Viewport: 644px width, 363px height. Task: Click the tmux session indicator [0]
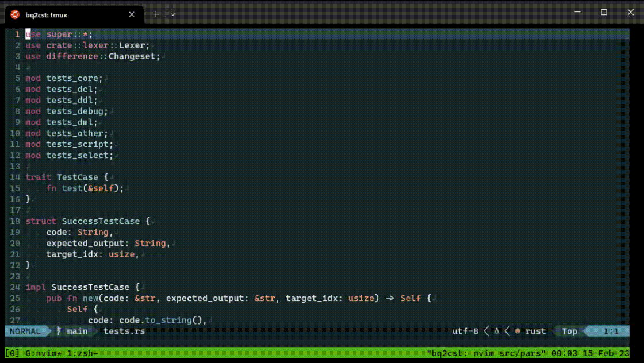[x=12, y=353]
